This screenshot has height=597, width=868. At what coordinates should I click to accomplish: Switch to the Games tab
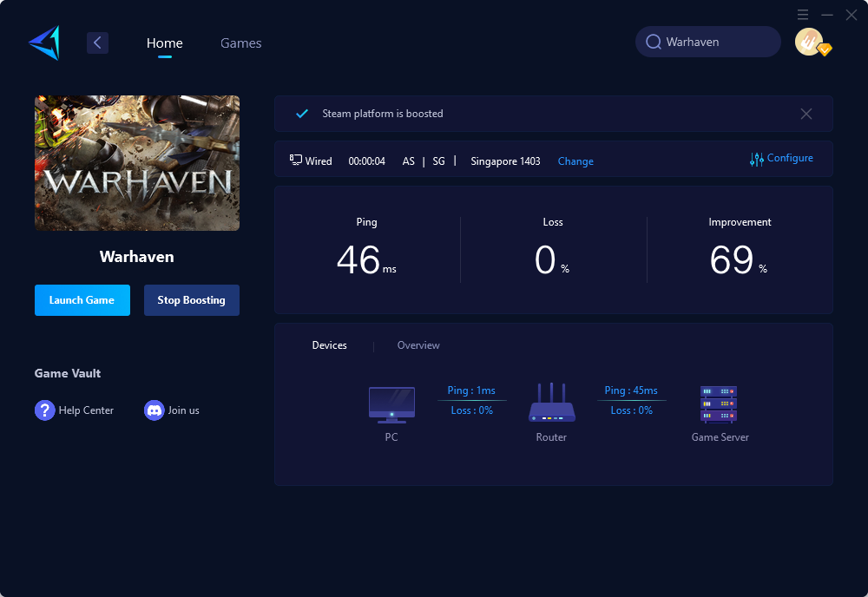240,43
